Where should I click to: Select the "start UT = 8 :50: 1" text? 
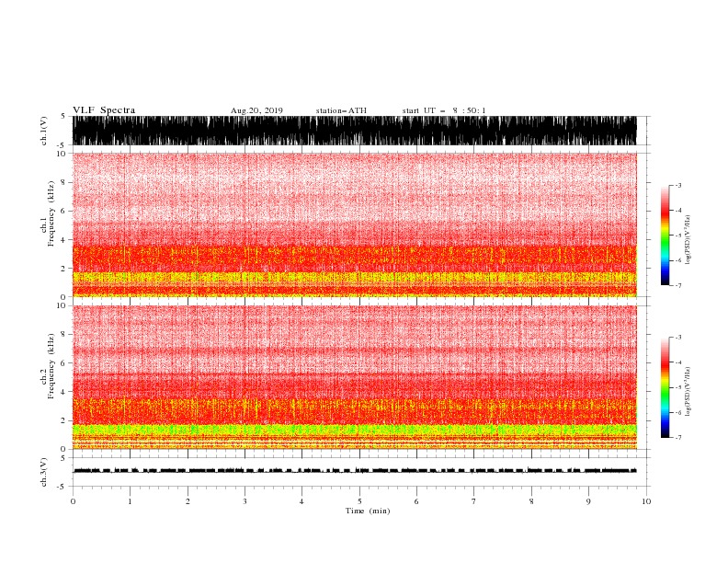(x=444, y=110)
